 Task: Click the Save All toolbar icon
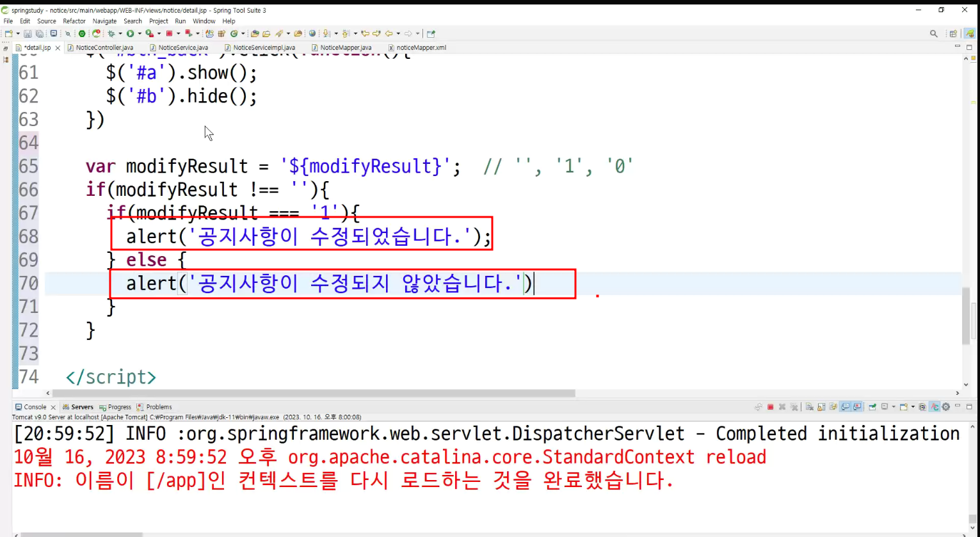tap(39, 34)
